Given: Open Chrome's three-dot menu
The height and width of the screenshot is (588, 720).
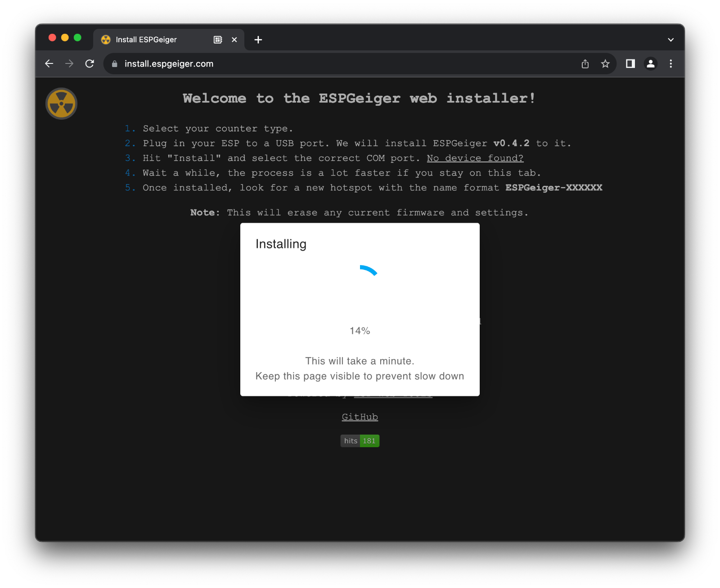Looking at the screenshot, I should point(671,64).
